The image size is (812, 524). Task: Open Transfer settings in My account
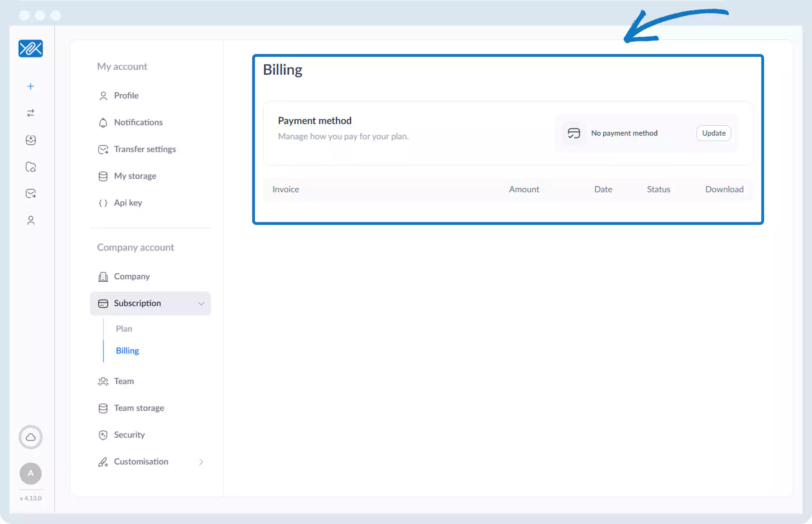(x=145, y=149)
